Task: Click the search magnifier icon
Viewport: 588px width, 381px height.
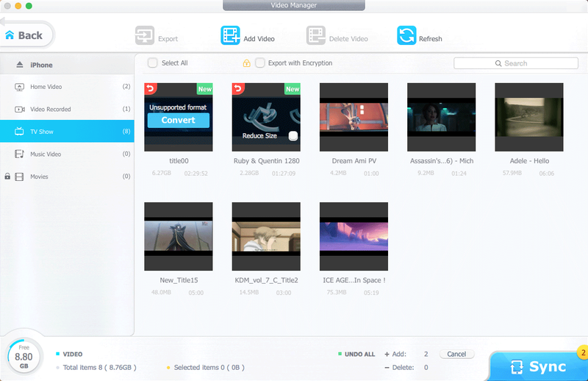Action: tap(498, 63)
